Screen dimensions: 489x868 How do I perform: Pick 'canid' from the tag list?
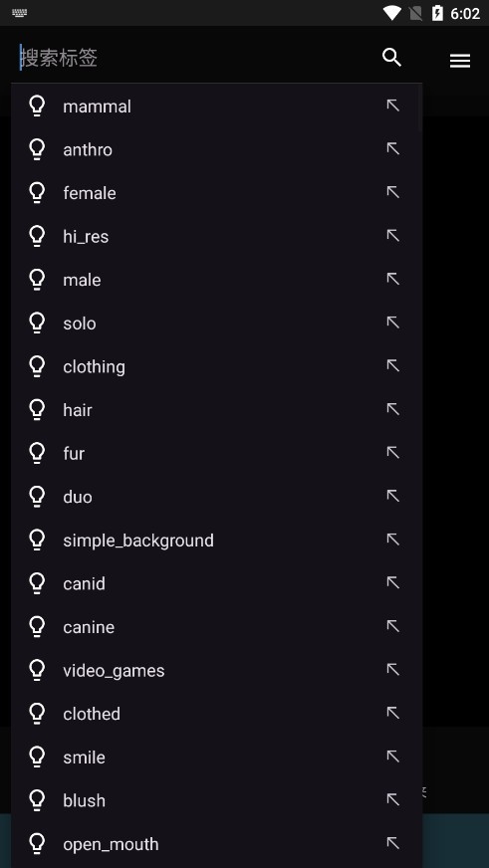pyautogui.click(x=216, y=583)
